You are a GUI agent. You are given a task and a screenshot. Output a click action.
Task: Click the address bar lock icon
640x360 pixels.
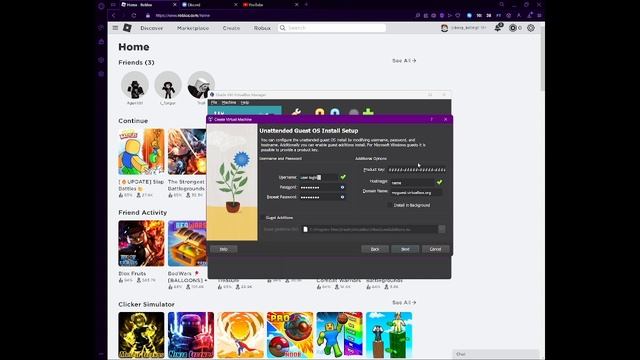click(x=148, y=16)
